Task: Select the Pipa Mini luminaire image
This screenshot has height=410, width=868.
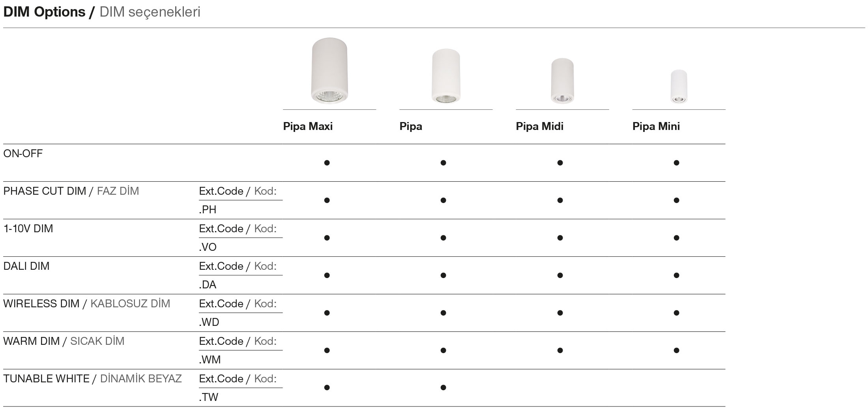Action: [x=679, y=87]
